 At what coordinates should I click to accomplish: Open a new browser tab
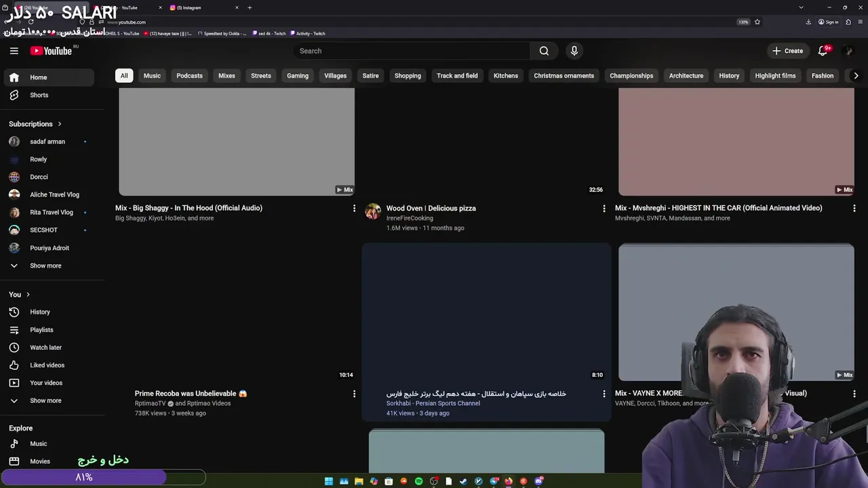point(250,7)
